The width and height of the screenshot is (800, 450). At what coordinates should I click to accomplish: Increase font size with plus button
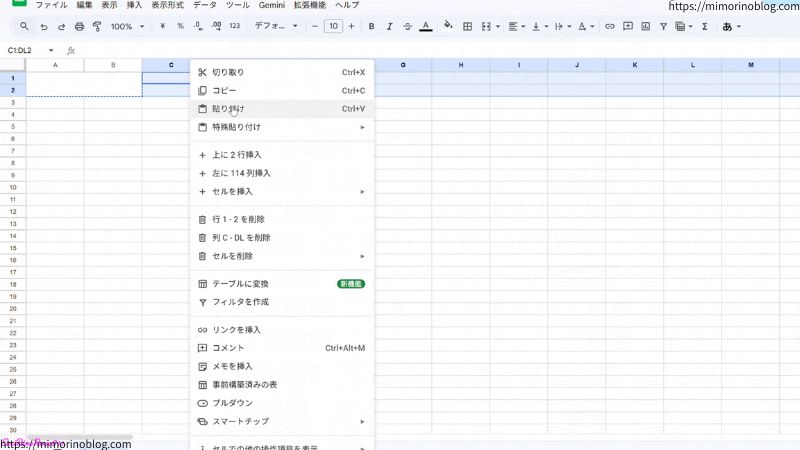pos(352,26)
